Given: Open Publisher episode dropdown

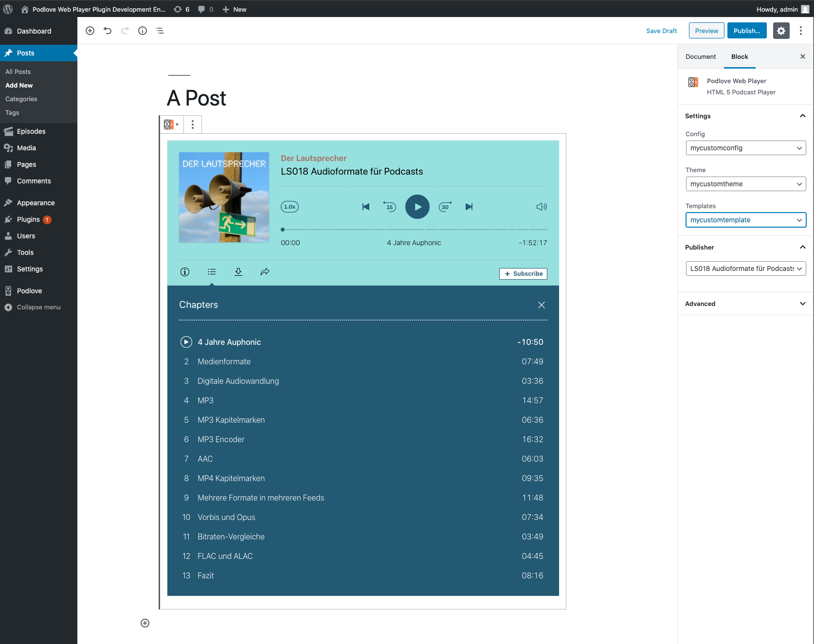Looking at the screenshot, I should coord(746,268).
